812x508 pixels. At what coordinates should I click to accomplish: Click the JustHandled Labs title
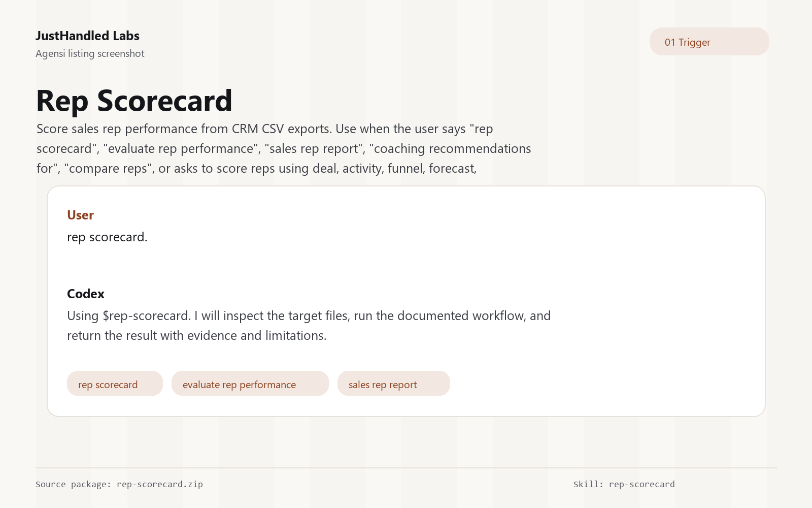pos(88,36)
